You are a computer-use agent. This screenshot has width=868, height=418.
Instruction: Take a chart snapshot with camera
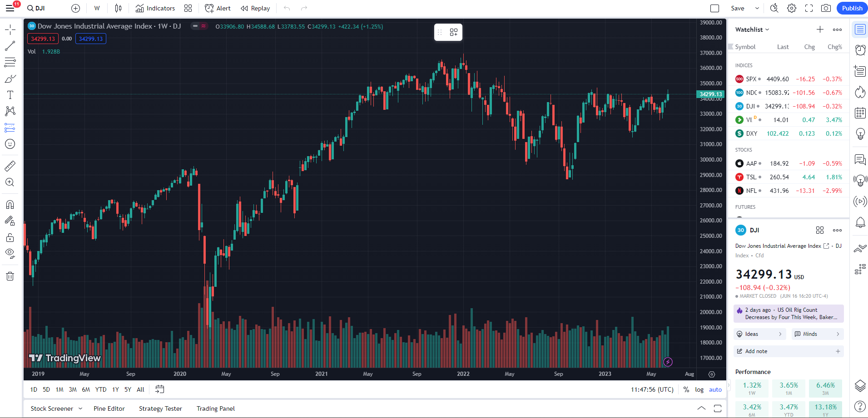click(x=826, y=8)
